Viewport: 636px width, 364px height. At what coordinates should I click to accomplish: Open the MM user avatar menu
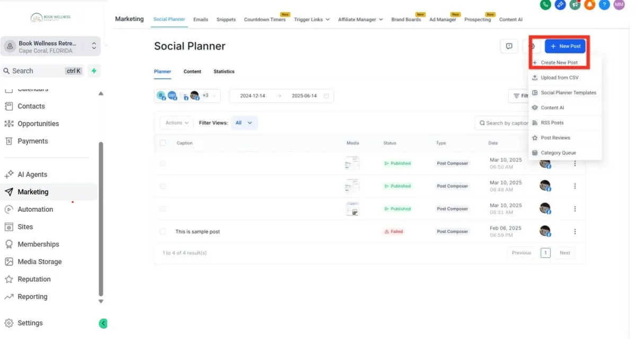pos(619,5)
